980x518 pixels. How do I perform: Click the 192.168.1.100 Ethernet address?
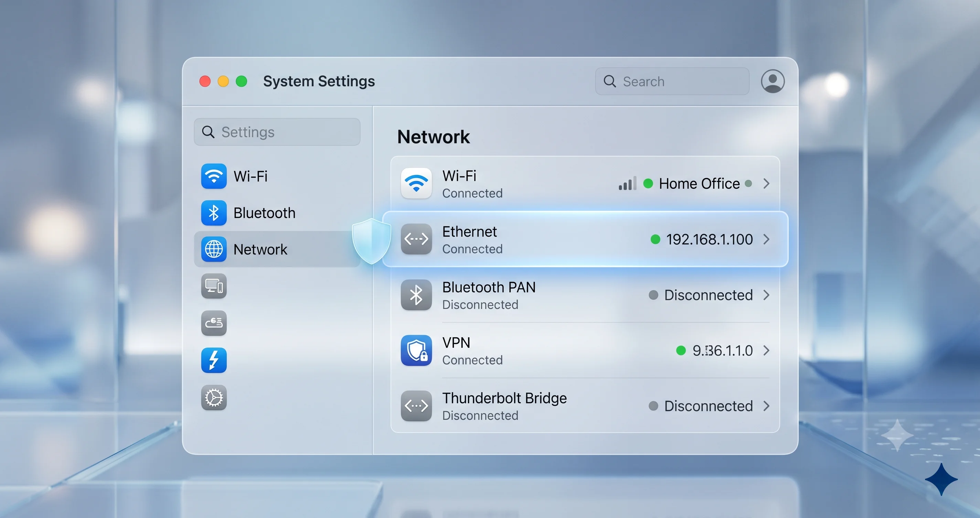[709, 239]
